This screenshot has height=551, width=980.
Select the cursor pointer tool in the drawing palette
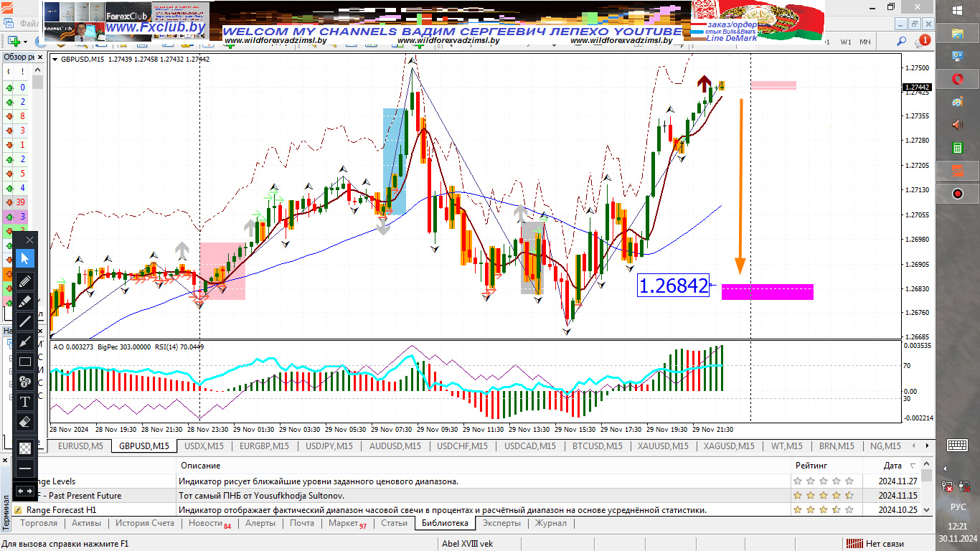[25, 258]
